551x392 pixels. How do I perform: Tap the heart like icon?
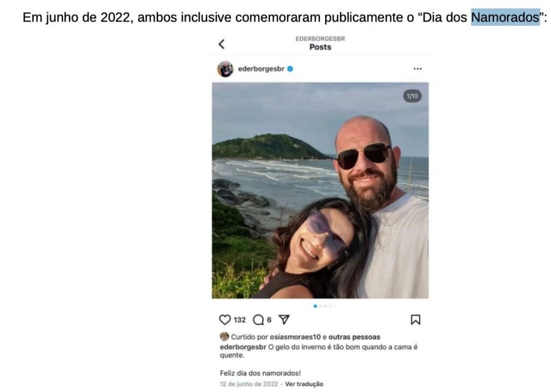pyautogui.click(x=224, y=319)
